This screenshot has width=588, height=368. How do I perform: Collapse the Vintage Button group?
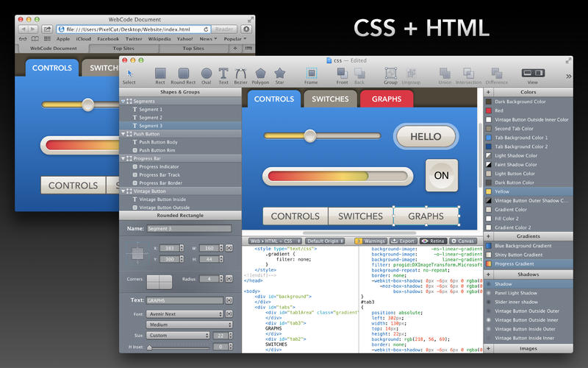123,191
